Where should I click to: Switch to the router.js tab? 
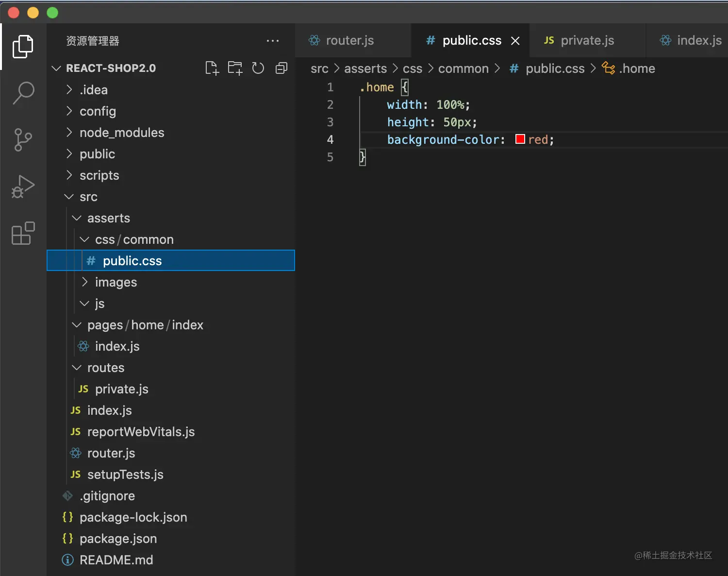click(x=349, y=40)
